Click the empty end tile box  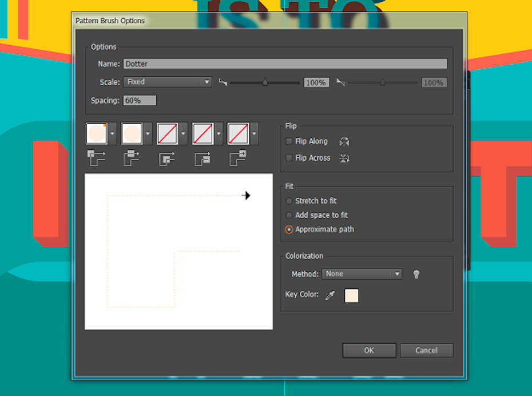[238, 134]
